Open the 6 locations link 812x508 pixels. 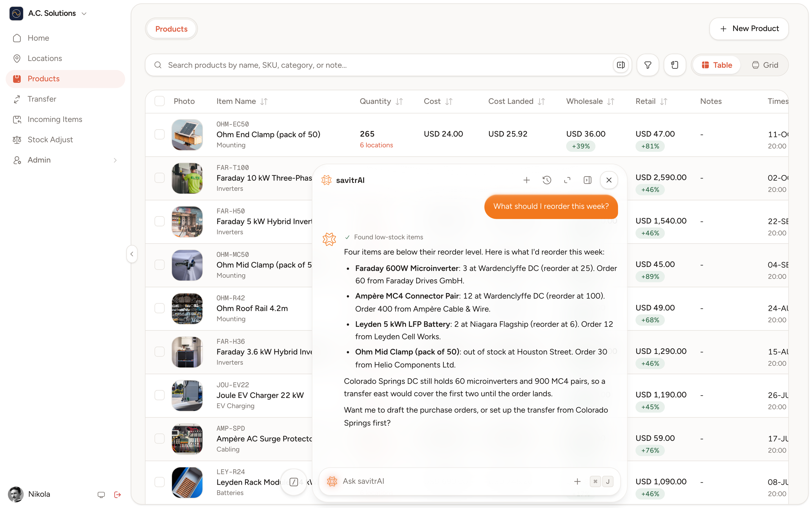click(x=376, y=145)
